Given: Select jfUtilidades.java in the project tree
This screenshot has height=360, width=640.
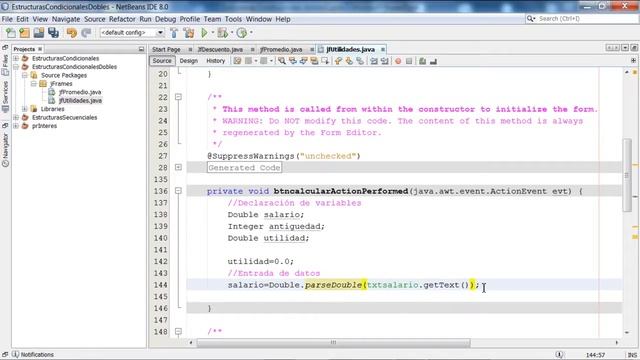Looking at the screenshot, I should point(80,100).
